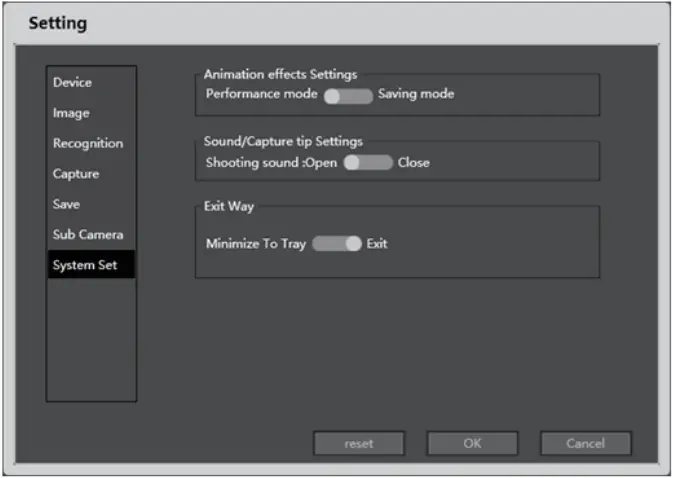Open the Device settings tab

pos(72,82)
